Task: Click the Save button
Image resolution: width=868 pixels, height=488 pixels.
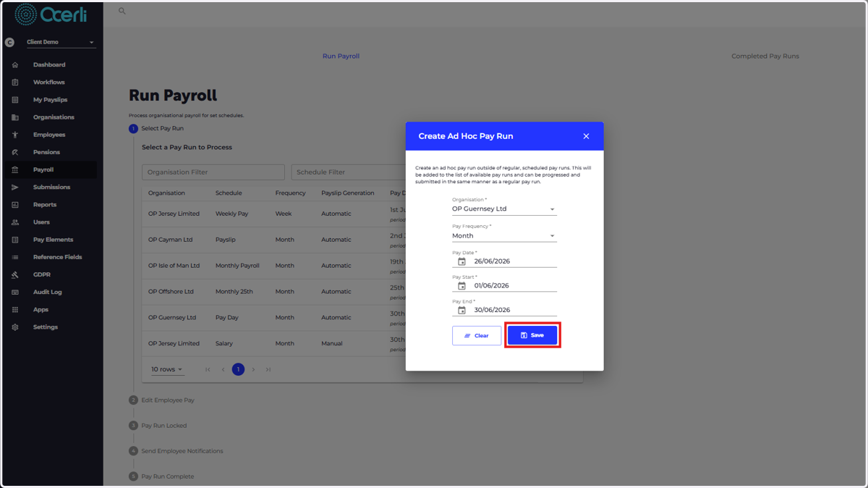Action: tap(532, 335)
